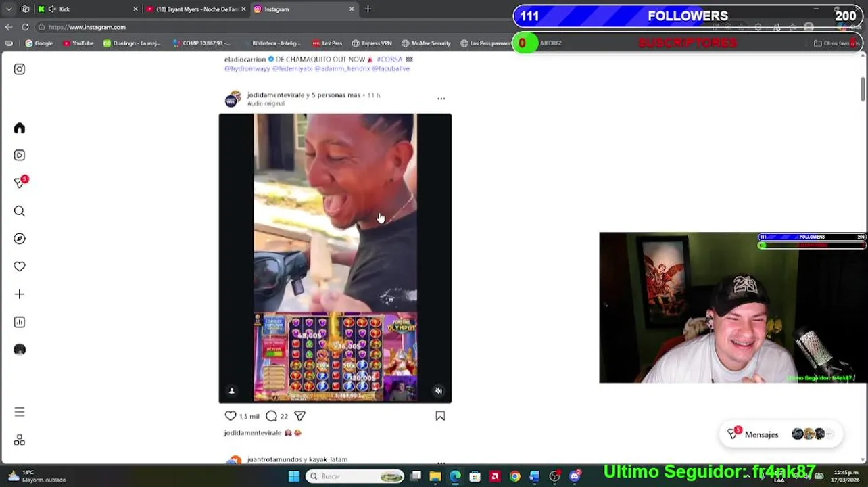Open the taskbar weather widget

point(37,476)
